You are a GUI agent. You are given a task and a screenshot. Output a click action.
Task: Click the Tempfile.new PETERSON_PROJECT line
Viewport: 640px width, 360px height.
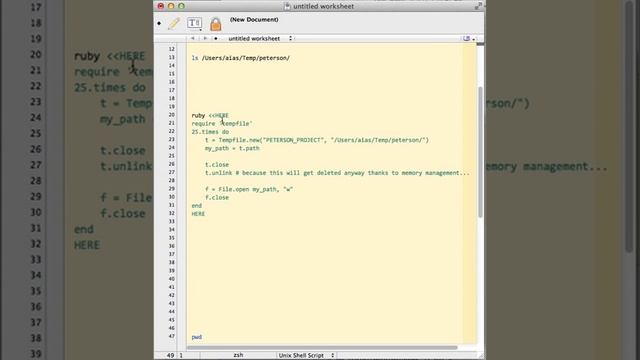[317, 140]
